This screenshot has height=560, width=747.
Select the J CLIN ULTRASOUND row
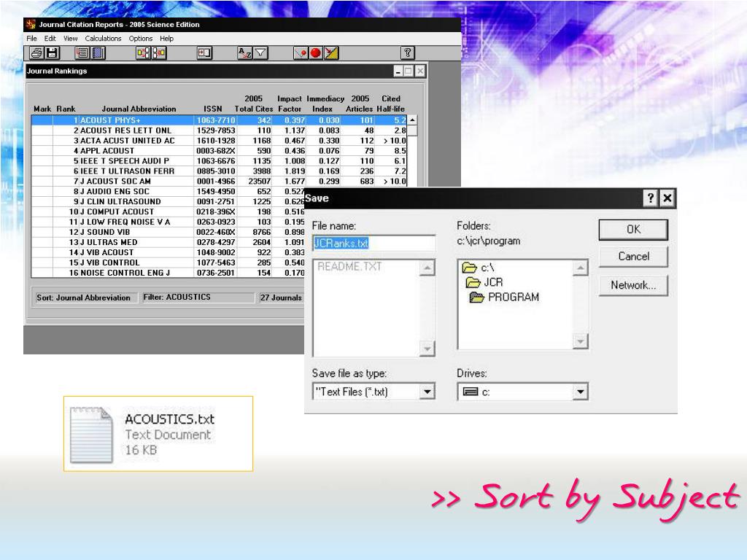[168, 201]
